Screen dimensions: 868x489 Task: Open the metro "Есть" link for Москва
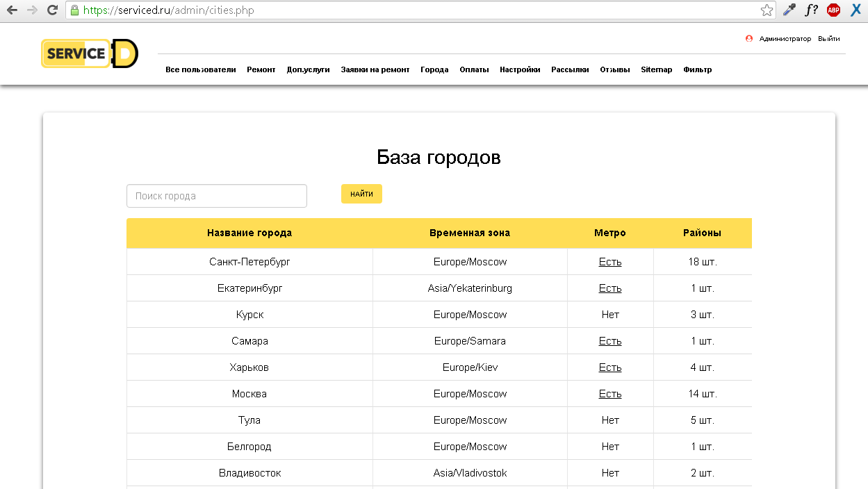click(x=610, y=394)
